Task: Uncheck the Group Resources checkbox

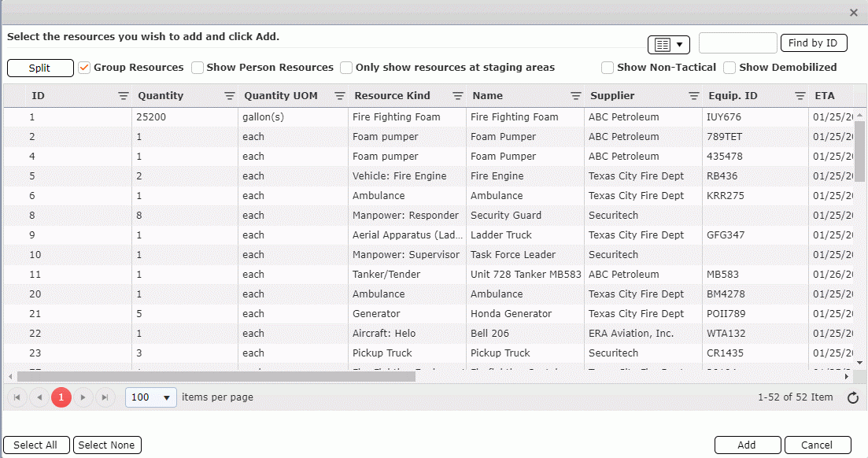Action: click(x=85, y=68)
